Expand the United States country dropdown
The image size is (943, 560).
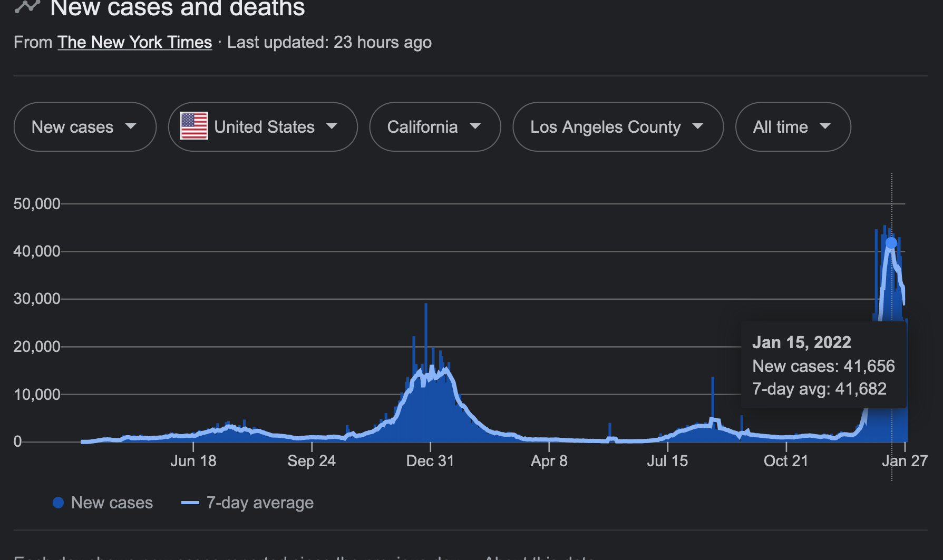[263, 127]
